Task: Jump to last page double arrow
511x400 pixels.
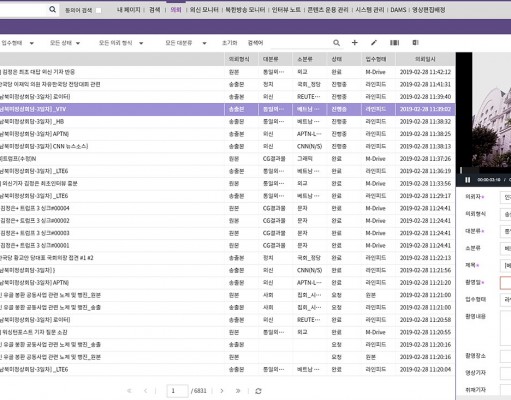Action: point(238,391)
